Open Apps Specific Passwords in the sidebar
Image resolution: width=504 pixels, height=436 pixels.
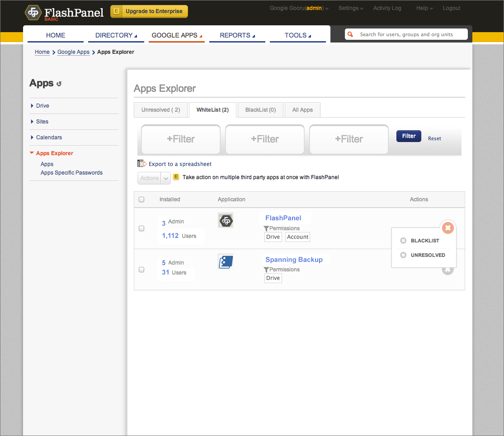tap(71, 173)
